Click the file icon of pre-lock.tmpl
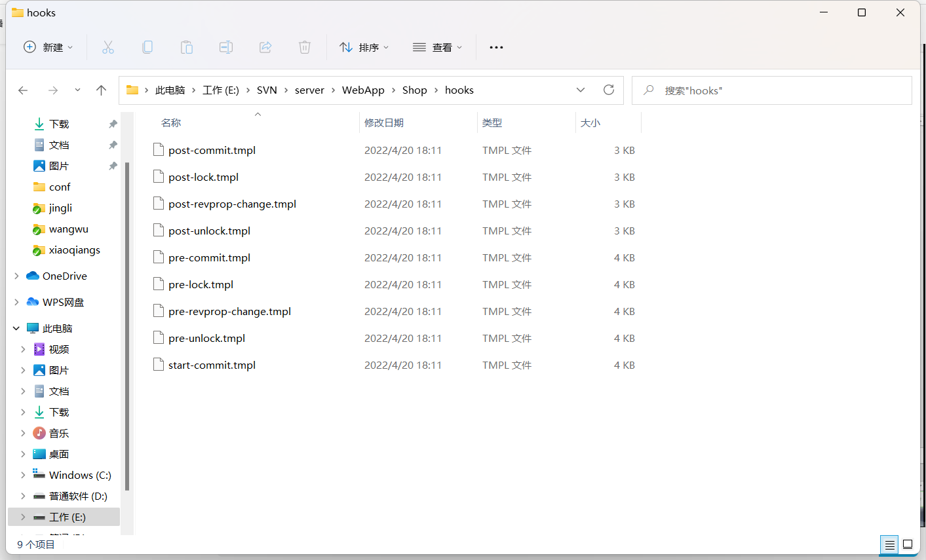This screenshot has height=560, width=926. (158, 284)
